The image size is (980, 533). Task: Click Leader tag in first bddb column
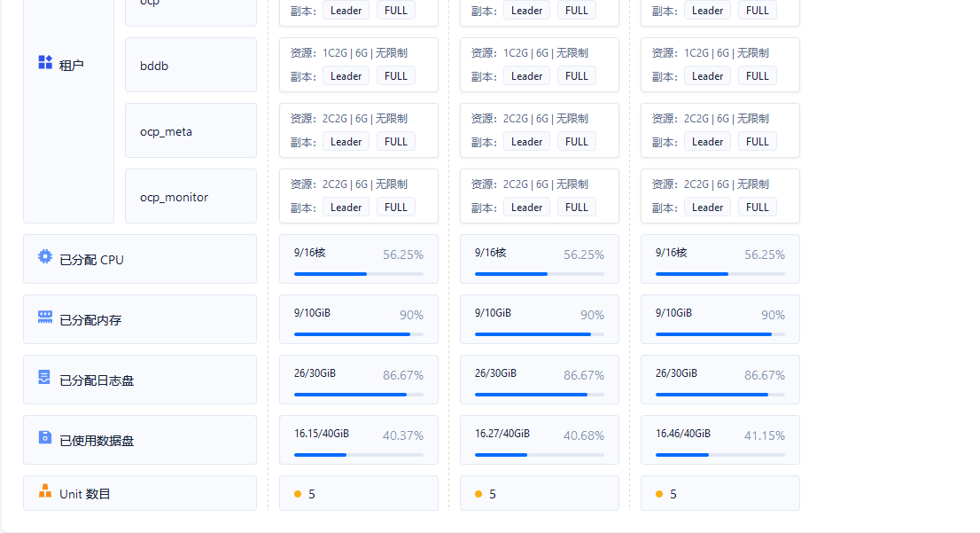(x=346, y=76)
